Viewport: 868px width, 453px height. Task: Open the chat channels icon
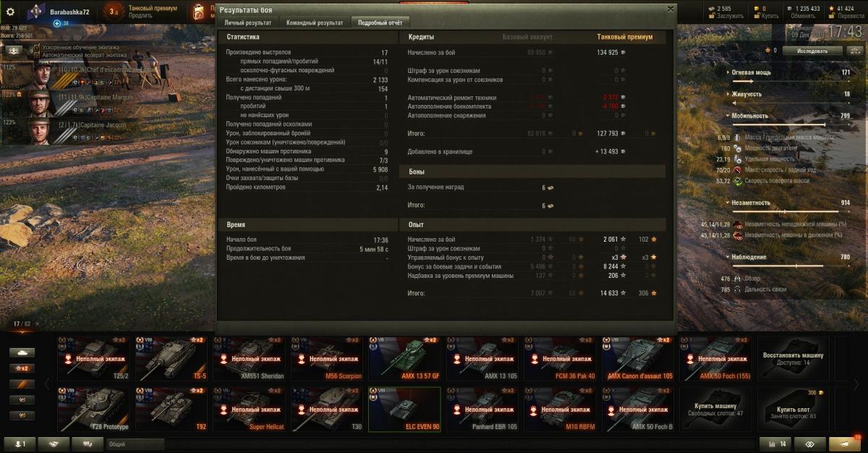coord(87,444)
